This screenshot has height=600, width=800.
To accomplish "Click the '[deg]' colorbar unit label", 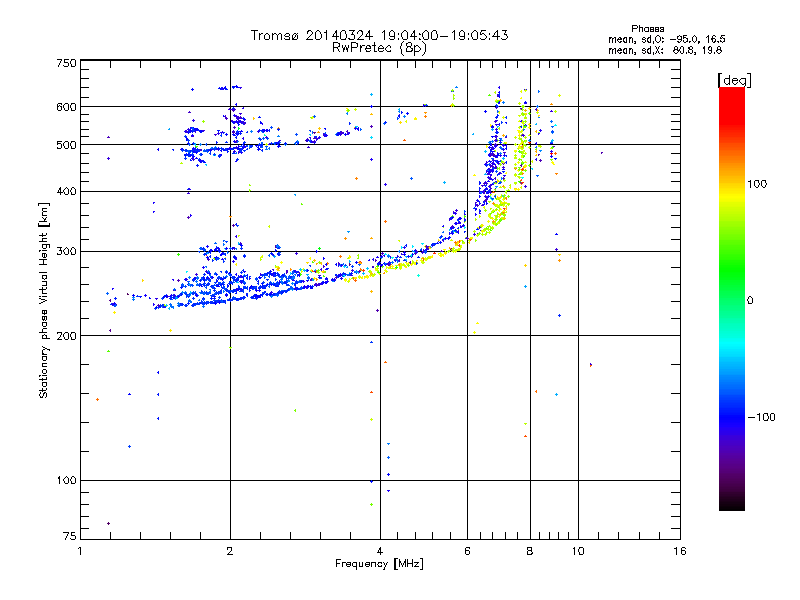I will pyautogui.click(x=734, y=80).
